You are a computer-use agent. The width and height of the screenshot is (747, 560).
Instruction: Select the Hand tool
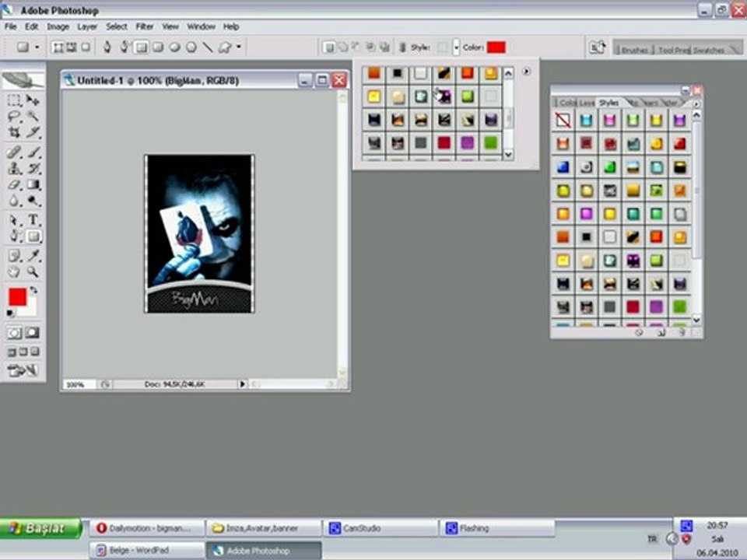14,272
